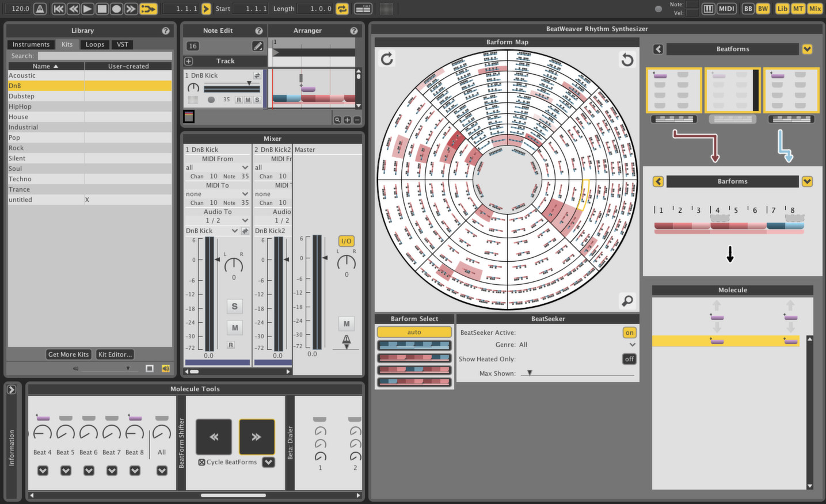Viewport: 826px width, 504px height.
Task: Switch to the Loops tab in the Library
Action: pyautogui.click(x=94, y=44)
